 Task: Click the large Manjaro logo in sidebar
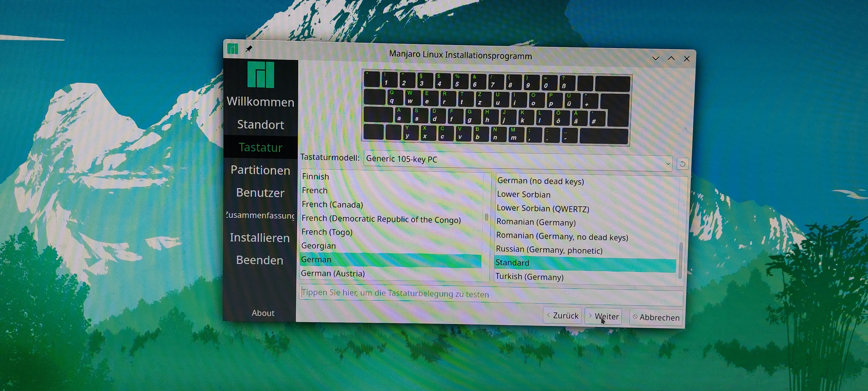(261, 74)
